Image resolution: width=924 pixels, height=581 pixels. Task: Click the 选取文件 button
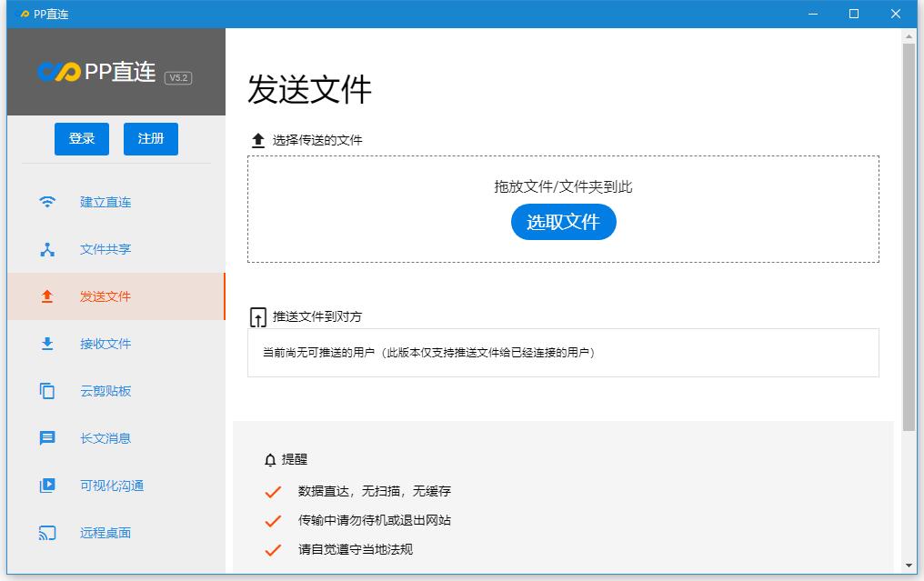click(x=563, y=222)
